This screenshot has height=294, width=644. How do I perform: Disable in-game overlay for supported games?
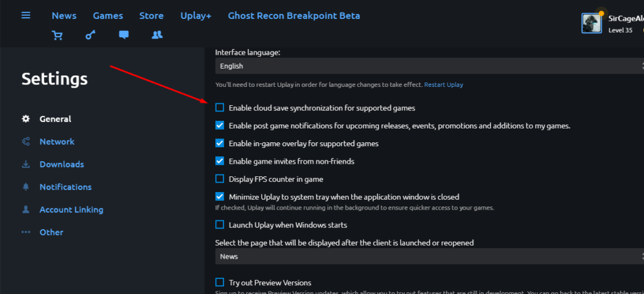pyautogui.click(x=219, y=144)
